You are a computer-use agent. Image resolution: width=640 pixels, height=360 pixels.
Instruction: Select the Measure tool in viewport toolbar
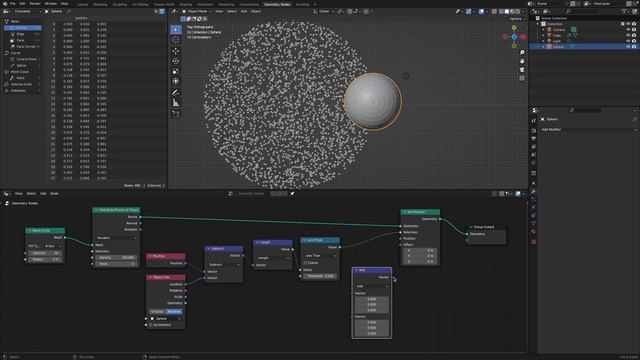pyautogui.click(x=176, y=103)
